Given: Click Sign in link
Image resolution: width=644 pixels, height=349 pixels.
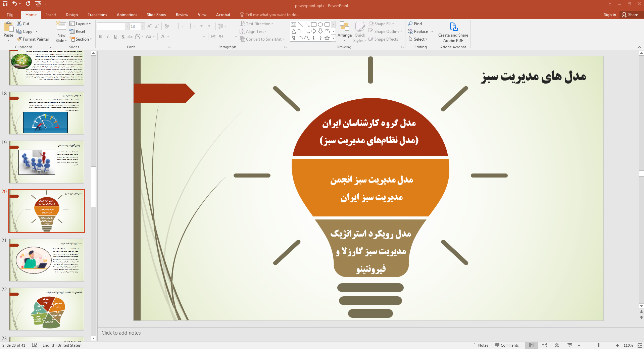Looking at the screenshot, I should click(x=610, y=15).
